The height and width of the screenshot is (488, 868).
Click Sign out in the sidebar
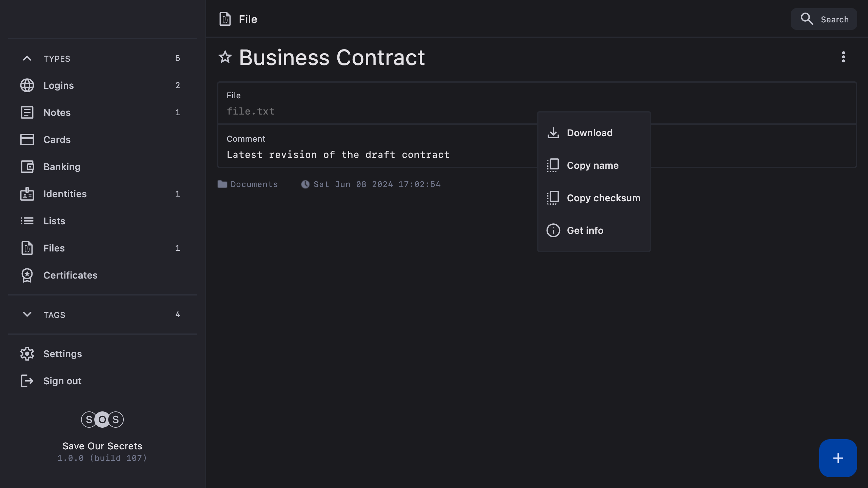62,381
